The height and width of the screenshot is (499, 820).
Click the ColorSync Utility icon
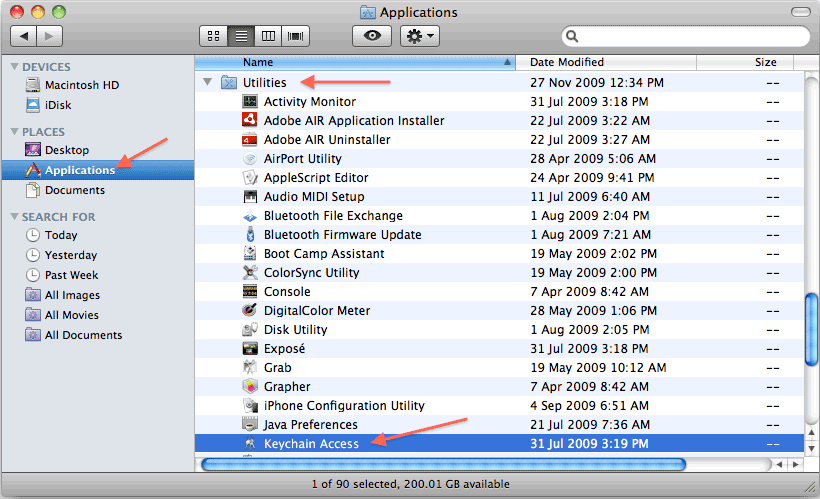(250, 273)
